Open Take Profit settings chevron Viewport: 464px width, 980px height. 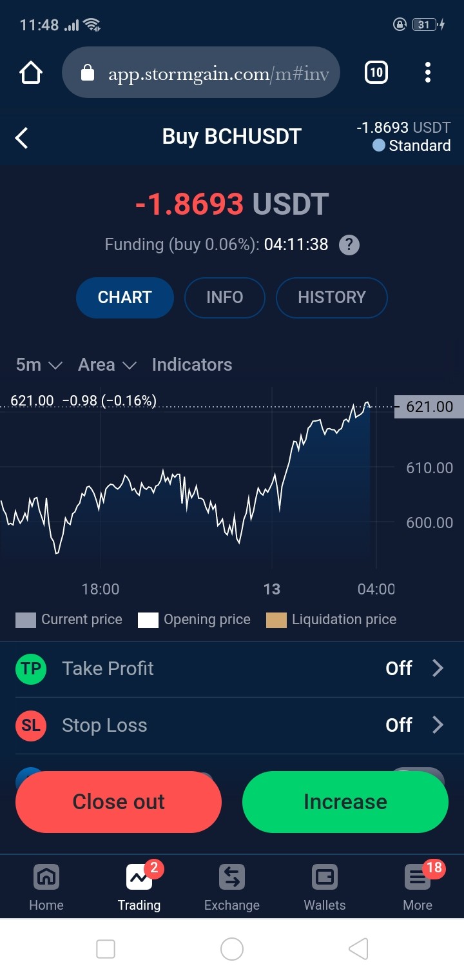[x=438, y=669]
